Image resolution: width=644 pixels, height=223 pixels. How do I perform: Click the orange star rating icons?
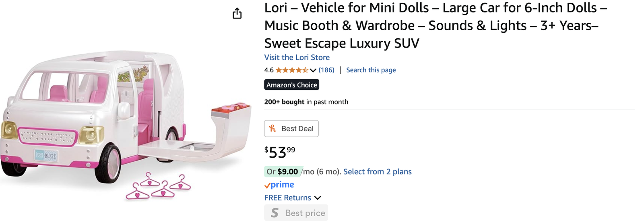pyautogui.click(x=292, y=70)
